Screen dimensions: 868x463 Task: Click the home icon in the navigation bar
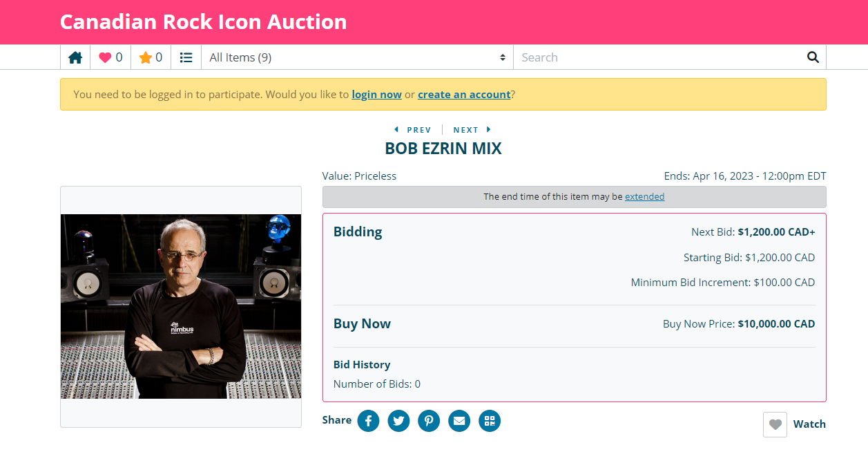pos(75,57)
